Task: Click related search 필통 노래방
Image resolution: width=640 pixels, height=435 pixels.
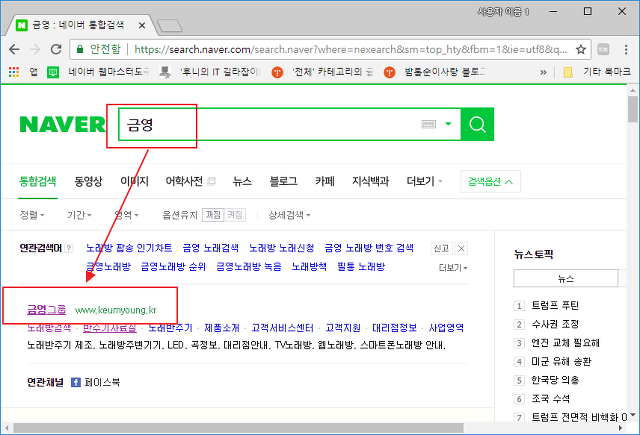Action: [361, 266]
